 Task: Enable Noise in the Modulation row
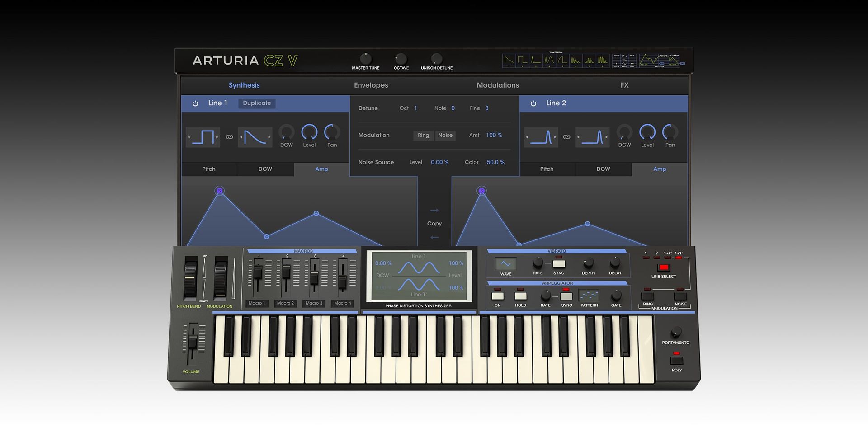click(445, 135)
